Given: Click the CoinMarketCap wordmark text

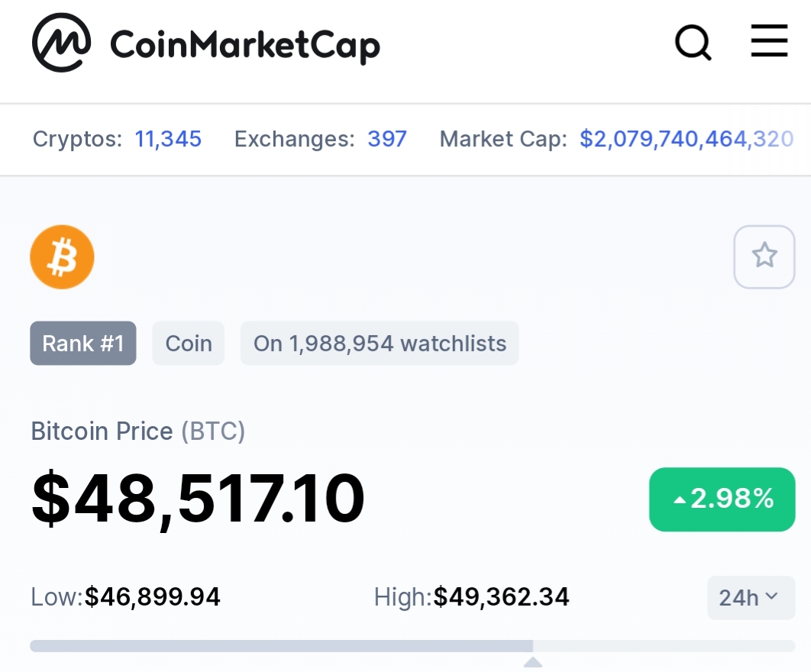Looking at the screenshot, I should click(x=245, y=46).
